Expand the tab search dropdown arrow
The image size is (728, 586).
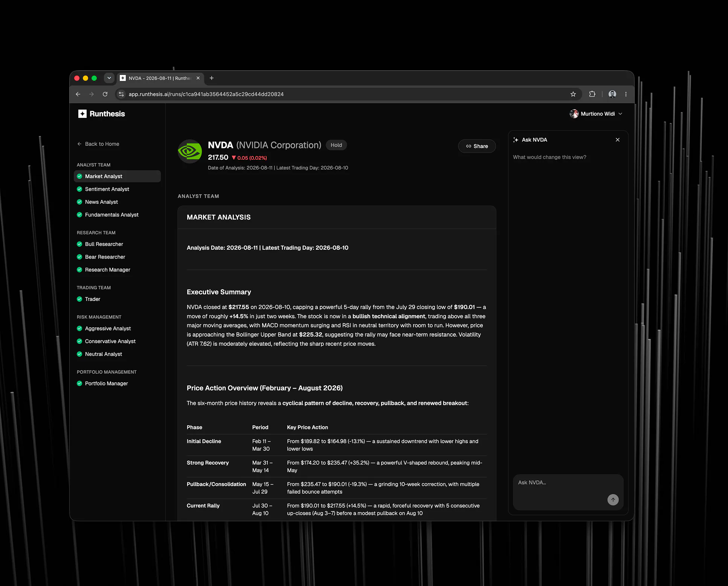(x=109, y=78)
